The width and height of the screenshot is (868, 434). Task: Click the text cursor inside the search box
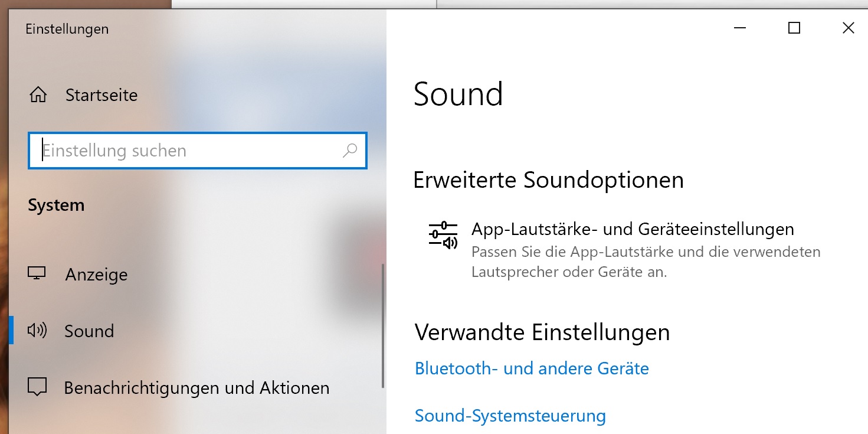pyautogui.click(x=42, y=151)
